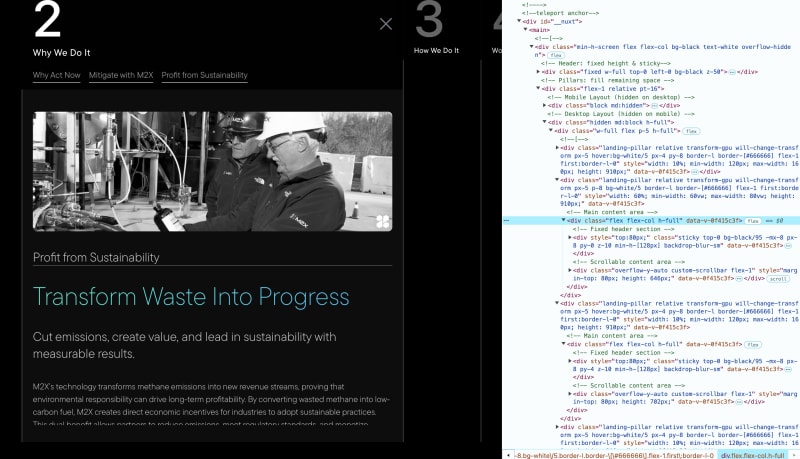Select breadcrumb div.flex.flex-col.h-full
This screenshot has height=459, width=800.
[753, 455]
